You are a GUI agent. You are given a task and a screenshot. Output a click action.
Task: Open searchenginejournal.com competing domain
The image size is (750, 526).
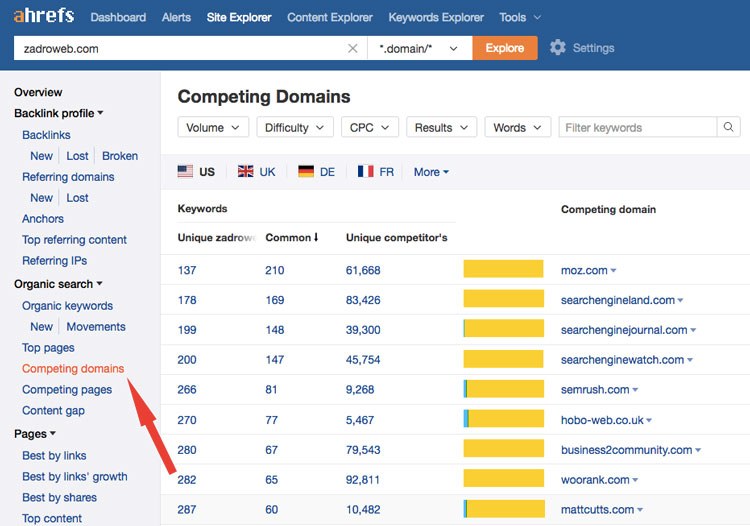click(624, 330)
